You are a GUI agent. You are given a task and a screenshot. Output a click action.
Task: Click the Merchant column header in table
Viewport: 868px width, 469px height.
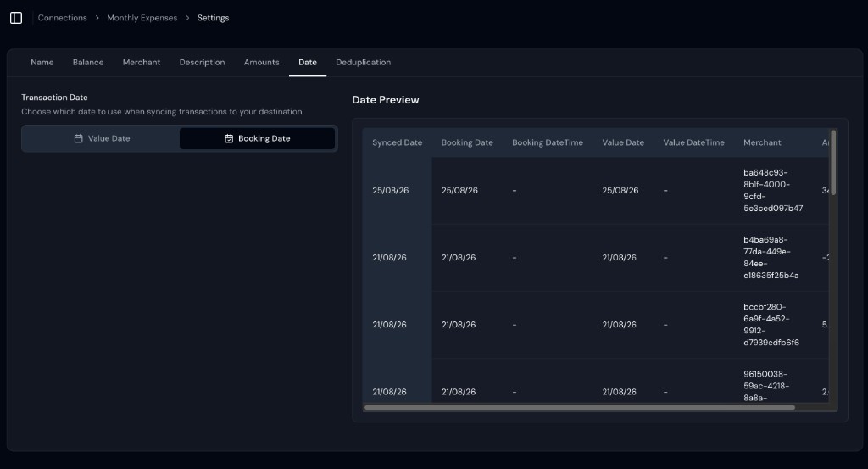tap(762, 142)
